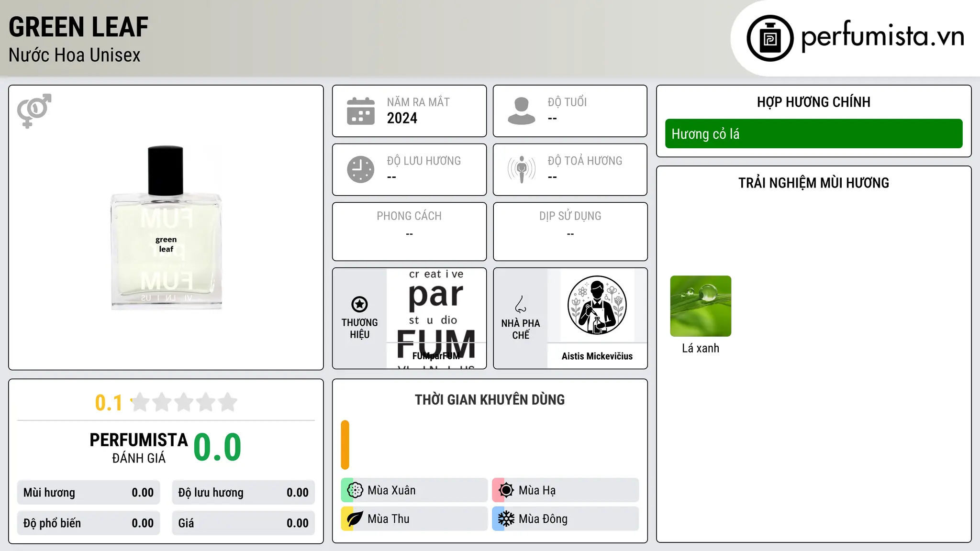The image size is (980, 551).
Task: Click the GREEN LEAF title
Action: pyautogui.click(x=78, y=27)
